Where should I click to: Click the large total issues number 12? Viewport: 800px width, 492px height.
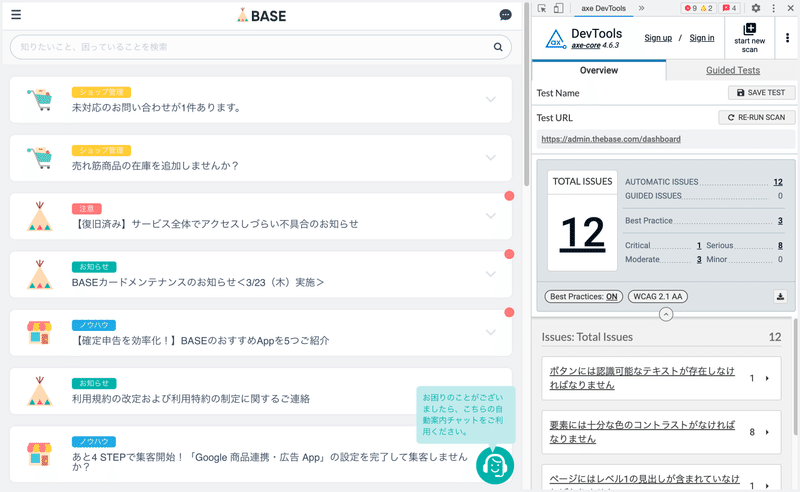(582, 233)
